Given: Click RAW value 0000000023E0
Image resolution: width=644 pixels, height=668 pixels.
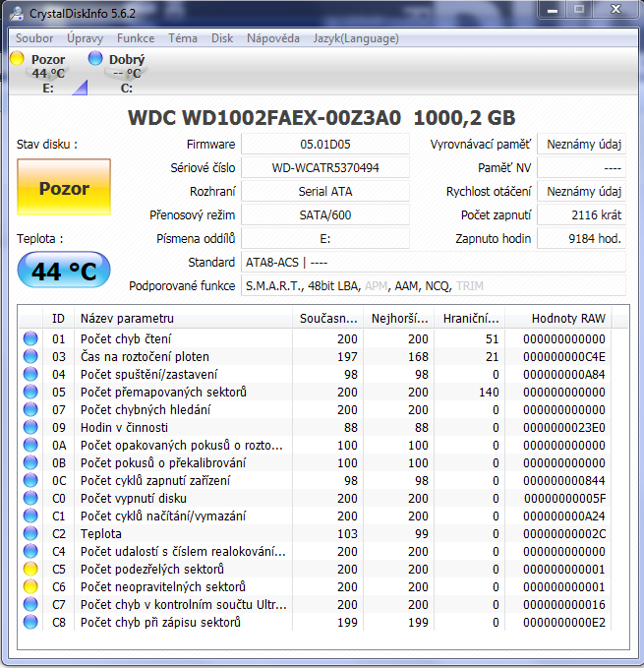Looking at the screenshot, I should click(x=564, y=427).
